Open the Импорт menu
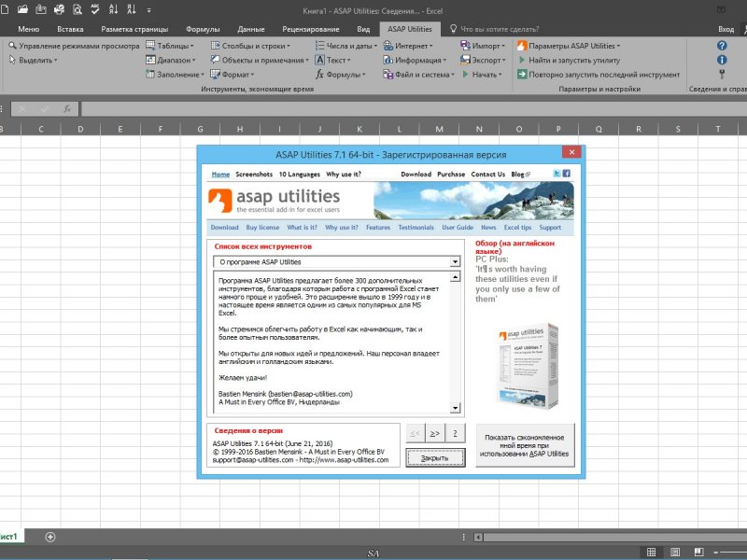The height and width of the screenshot is (560, 747). (x=483, y=46)
